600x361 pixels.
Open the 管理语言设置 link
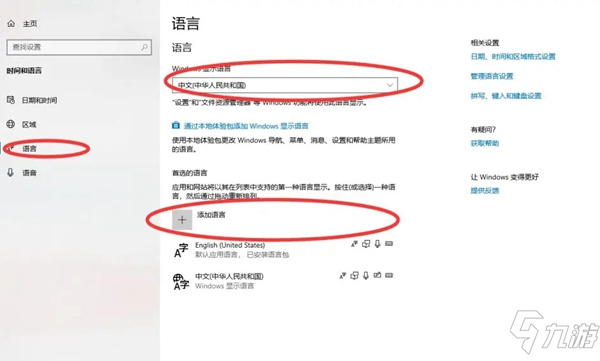pyautogui.click(x=492, y=76)
